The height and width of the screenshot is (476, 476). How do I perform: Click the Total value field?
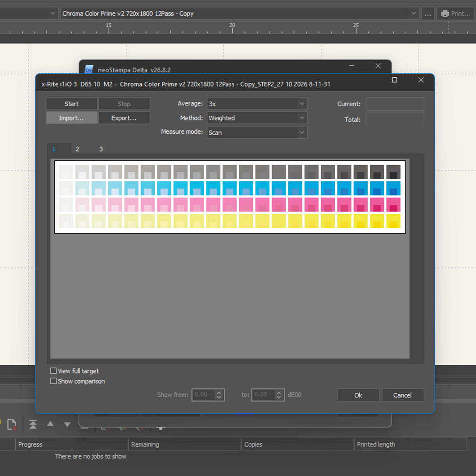pyautogui.click(x=395, y=119)
